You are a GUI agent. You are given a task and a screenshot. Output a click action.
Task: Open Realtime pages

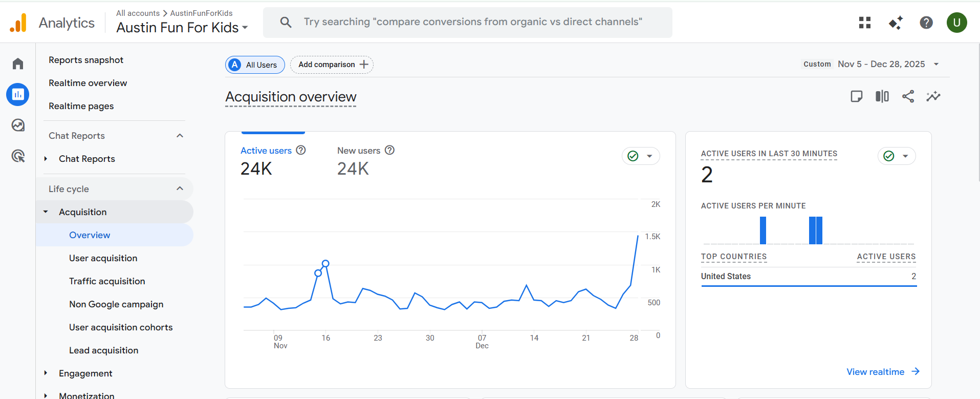pos(81,106)
